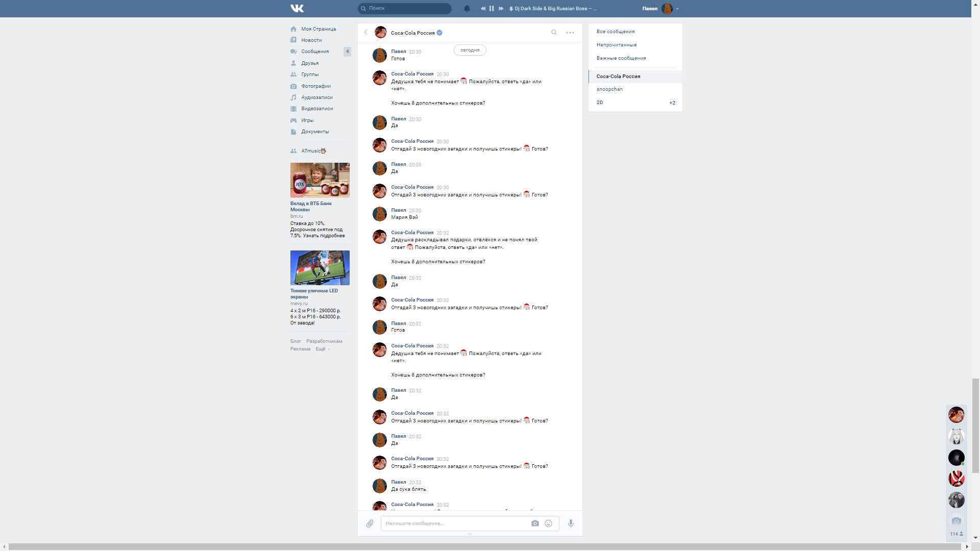980x551 pixels.
Task: Open Видеозаписи in the left menu
Action: 317,109
